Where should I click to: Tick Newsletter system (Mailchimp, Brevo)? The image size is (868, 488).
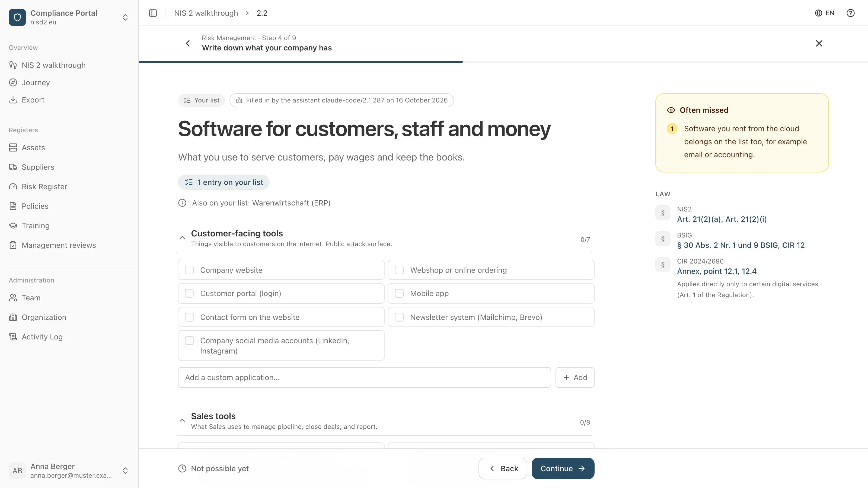(x=399, y=317)
